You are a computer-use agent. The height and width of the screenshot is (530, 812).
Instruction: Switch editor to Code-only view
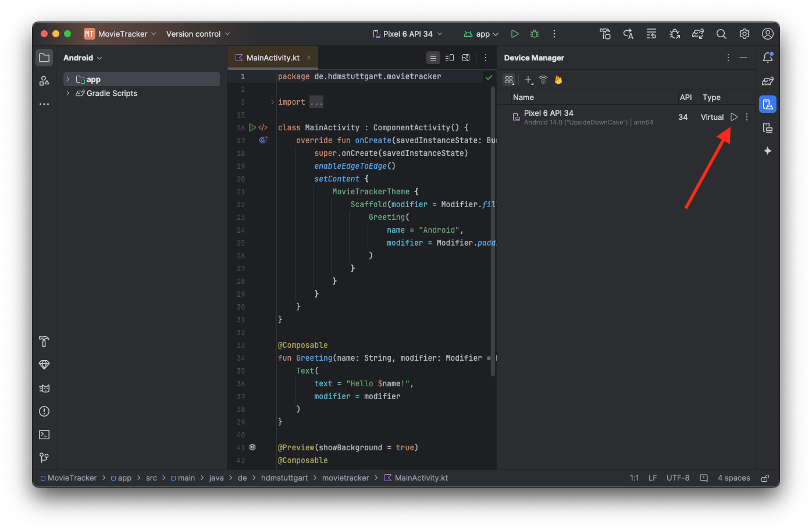coord(433,58)
